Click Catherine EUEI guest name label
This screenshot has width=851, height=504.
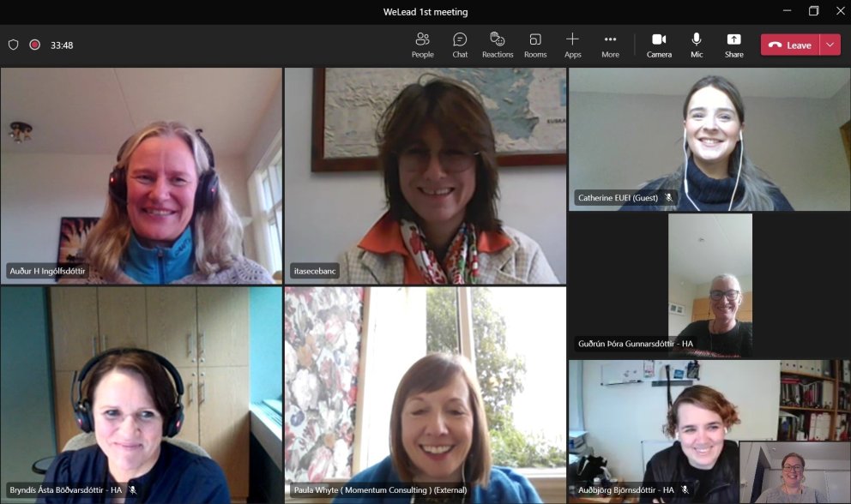pyautogui.click(x=616, y=198)
